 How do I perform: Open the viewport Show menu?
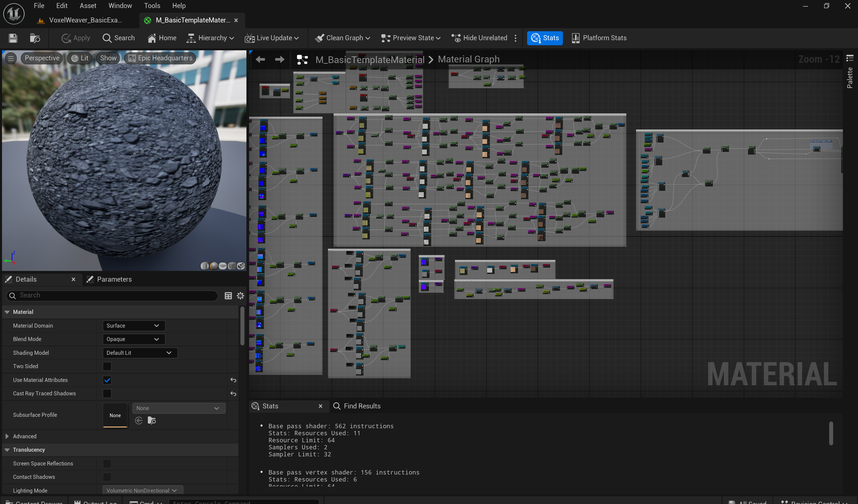click(x=108, y=58)
